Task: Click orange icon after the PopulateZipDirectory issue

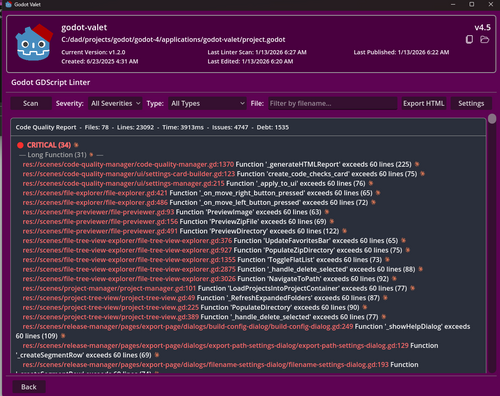Action: (x=407, y=250)
